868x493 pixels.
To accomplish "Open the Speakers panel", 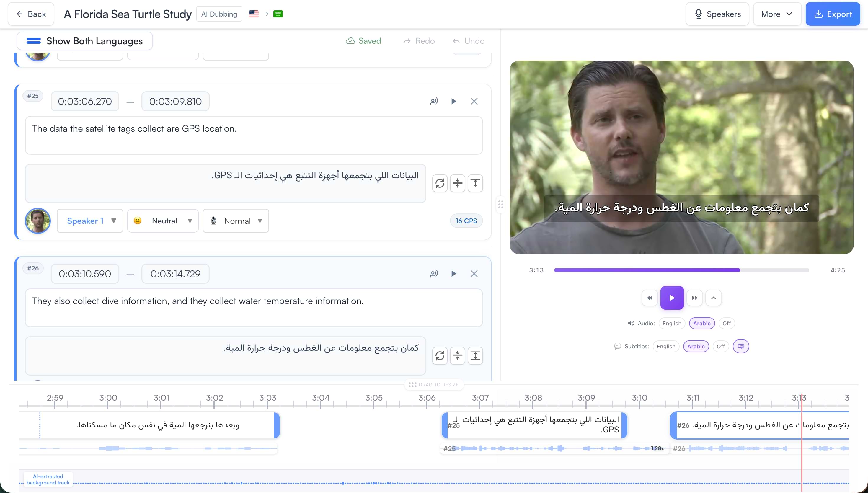I will [717, 14].
